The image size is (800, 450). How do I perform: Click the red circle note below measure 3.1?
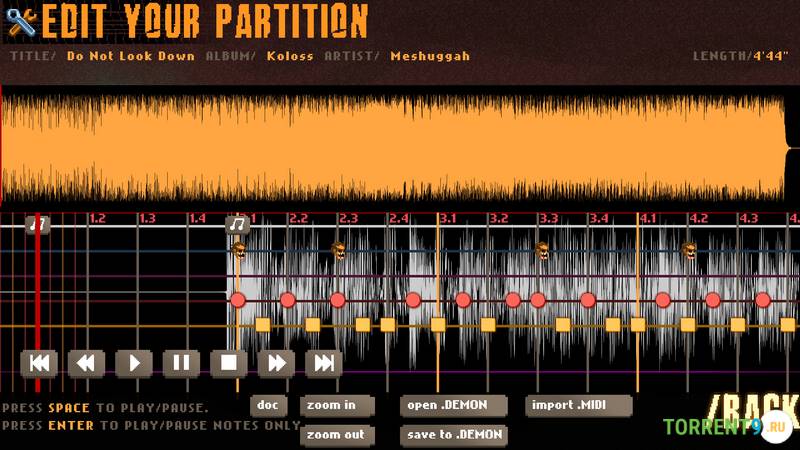click(x=463, y=300)
